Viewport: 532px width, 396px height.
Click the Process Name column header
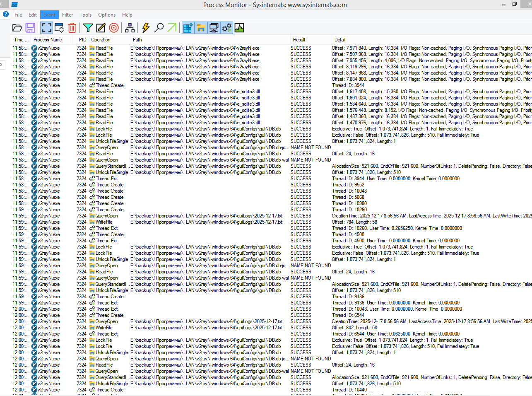coord(48,40)
